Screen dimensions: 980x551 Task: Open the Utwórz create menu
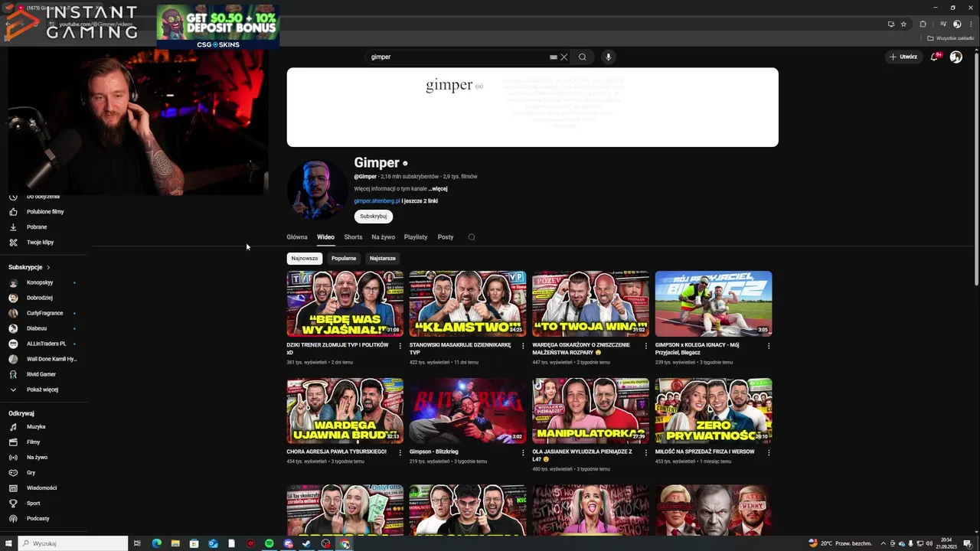click(x=903, y=57)
